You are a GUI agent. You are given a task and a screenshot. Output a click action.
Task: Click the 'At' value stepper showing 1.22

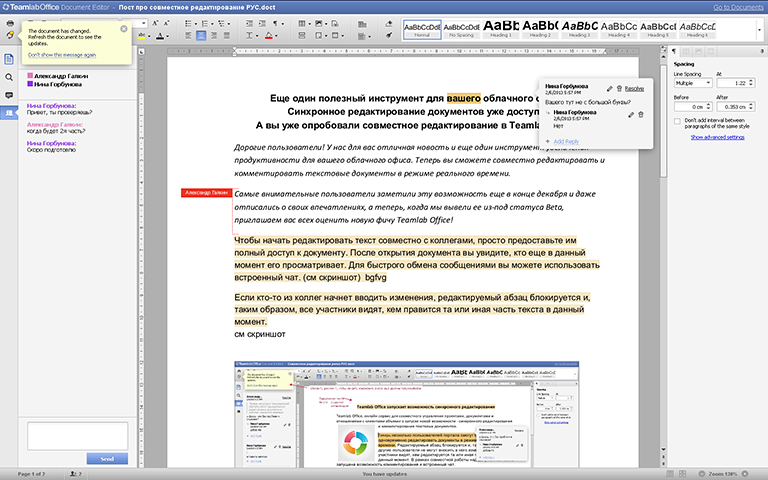pyautogui.click(x=736, y=83)
